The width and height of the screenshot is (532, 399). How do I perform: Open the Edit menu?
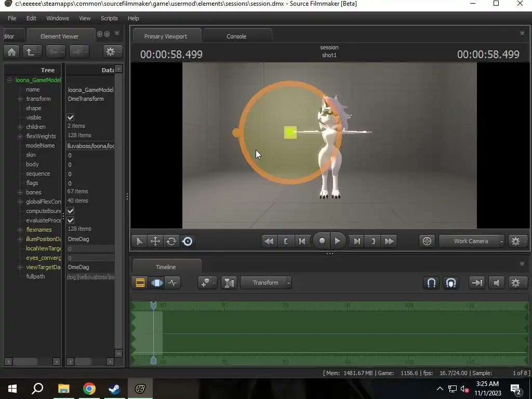[x=31, y=18]
